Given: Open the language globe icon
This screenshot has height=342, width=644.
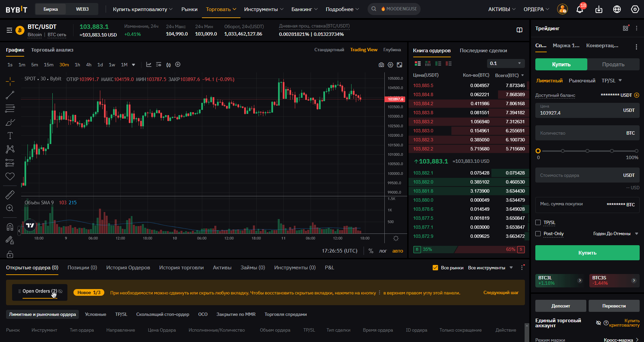Looking at the screenshot, I should pyautogui.click(x=617, y=9).
